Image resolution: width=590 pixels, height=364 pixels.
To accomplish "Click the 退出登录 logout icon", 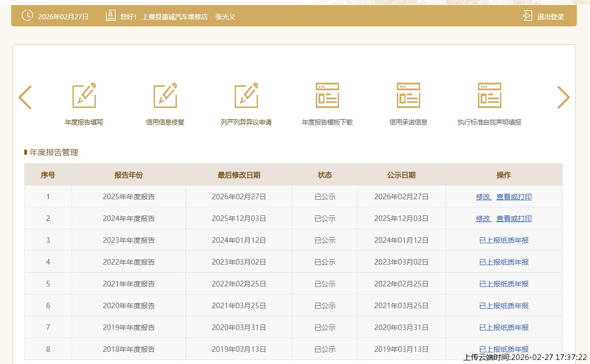I will tap(527, 16).
